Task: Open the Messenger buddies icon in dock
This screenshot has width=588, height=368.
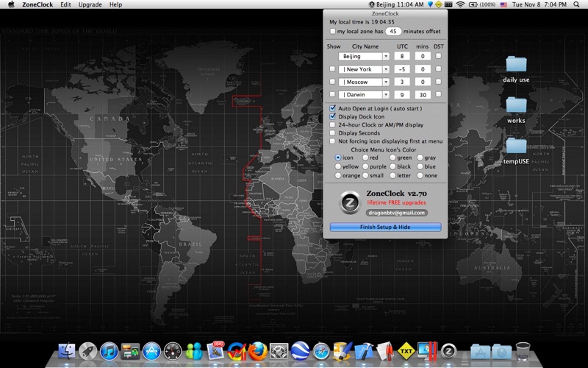Action: pos(194,352)
